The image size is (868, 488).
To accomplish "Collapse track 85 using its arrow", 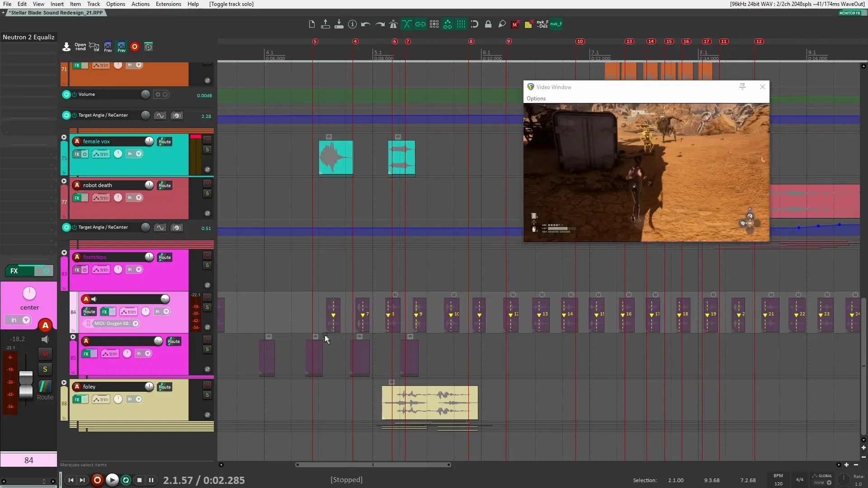I will (73, 338).
